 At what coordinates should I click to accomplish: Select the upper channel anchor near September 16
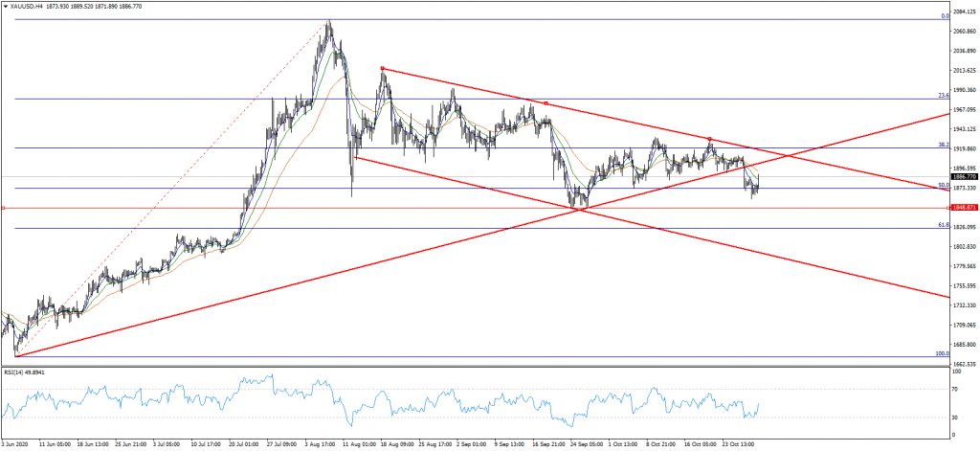[545, 102]
